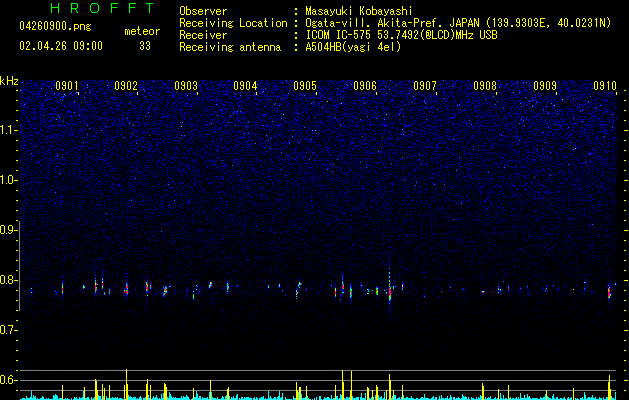
Task: Select the Ogata-vill. Akita-Pref. JAPAN location text
Action: 458,23
